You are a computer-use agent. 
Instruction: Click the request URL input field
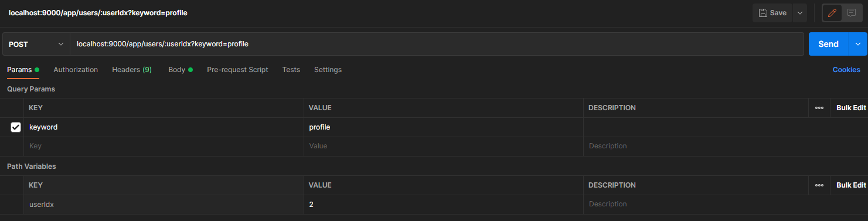(437, 44)
